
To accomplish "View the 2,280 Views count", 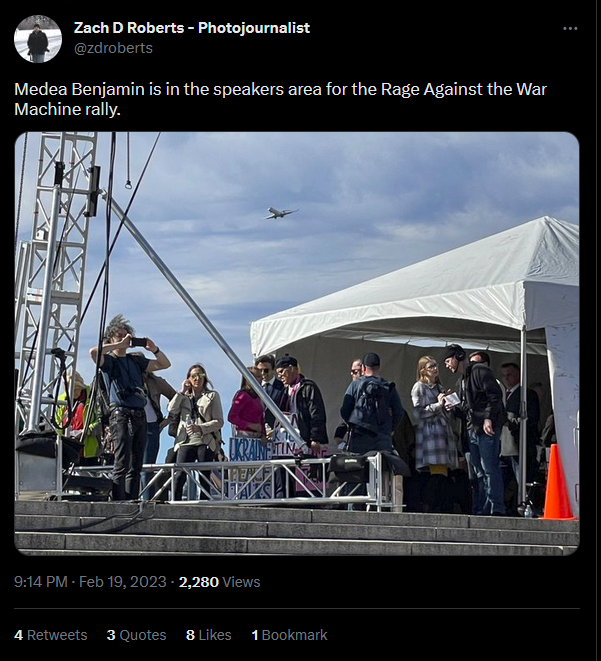I will [x=220, y=582].
